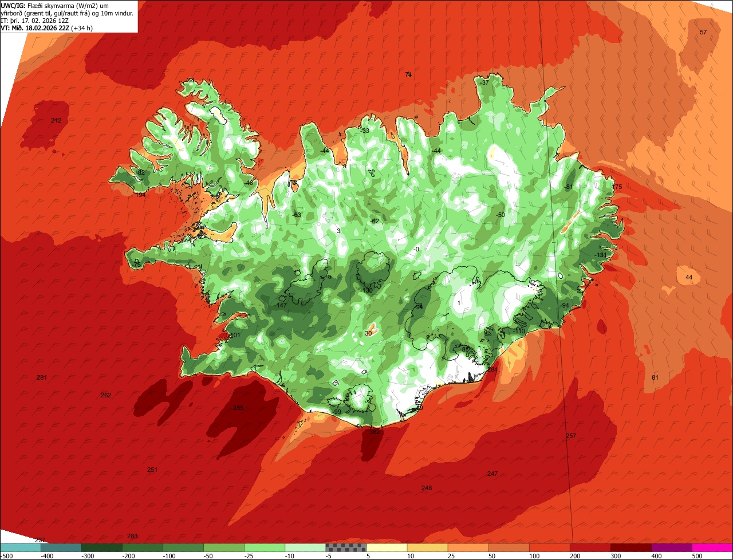Screen dimensions: 733x560
Task: Click the map value '-46'
Action: tap(249, 183)
